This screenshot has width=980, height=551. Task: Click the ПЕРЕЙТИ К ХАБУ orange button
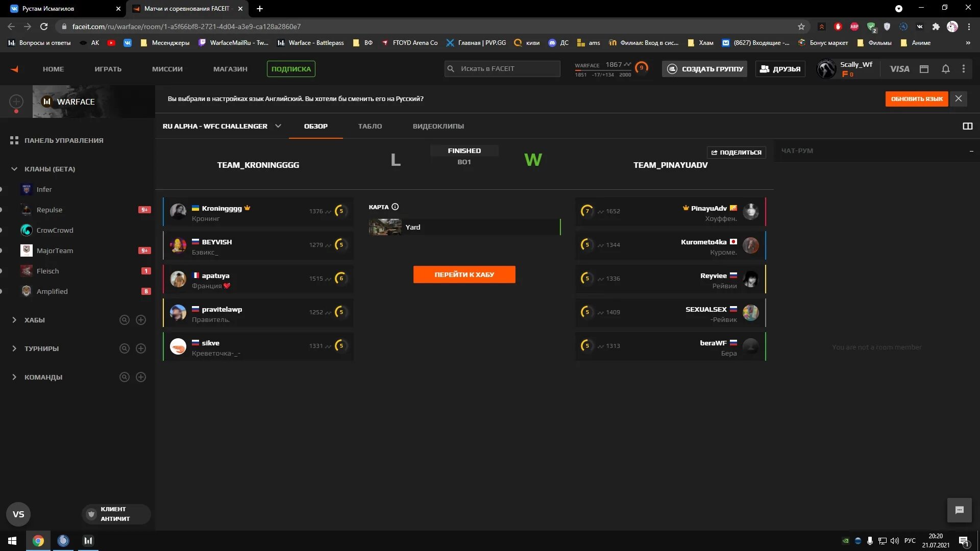(x=464, y=274)
